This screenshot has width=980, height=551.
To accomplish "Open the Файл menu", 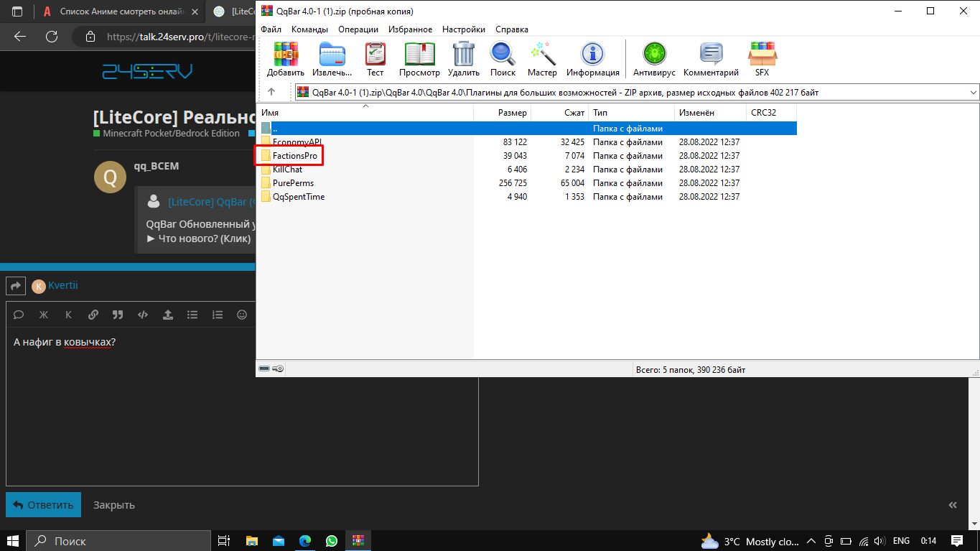I will (x=271, y=29).
